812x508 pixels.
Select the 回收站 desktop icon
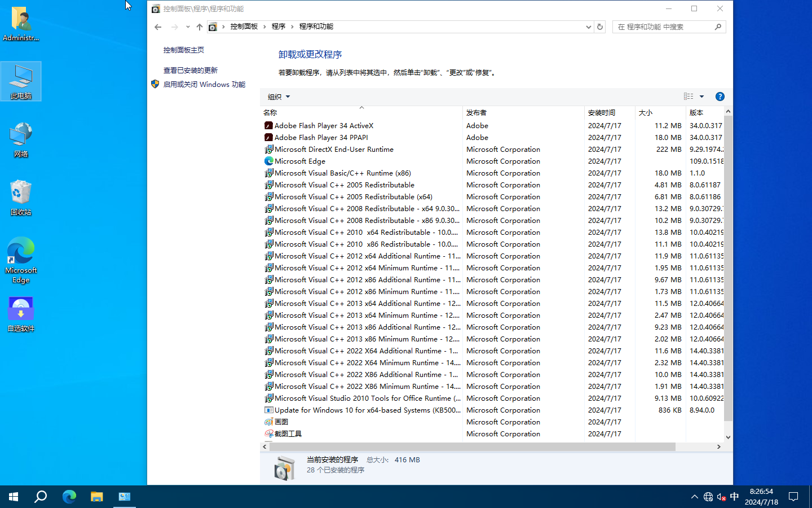[21, 198]
